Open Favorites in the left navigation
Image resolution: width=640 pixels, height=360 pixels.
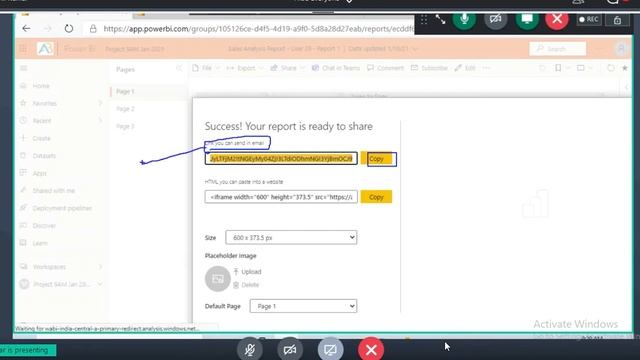[x=44, y=103]
